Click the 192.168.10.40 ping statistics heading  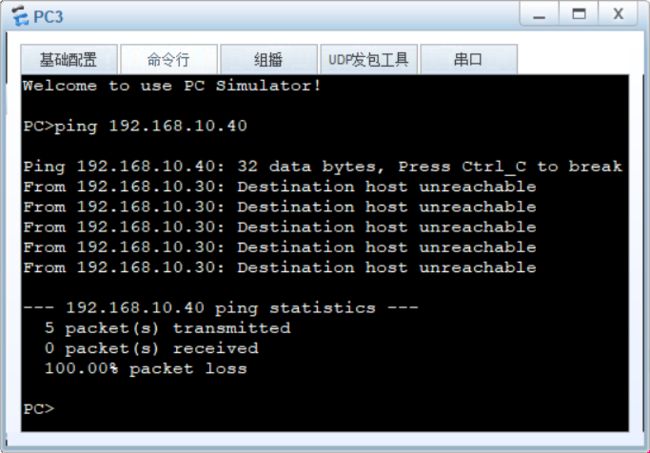pyautogui.click(x=221, y=308)
